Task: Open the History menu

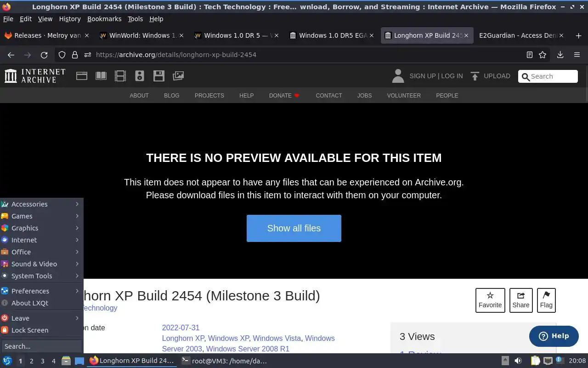Action: (70, 19)
